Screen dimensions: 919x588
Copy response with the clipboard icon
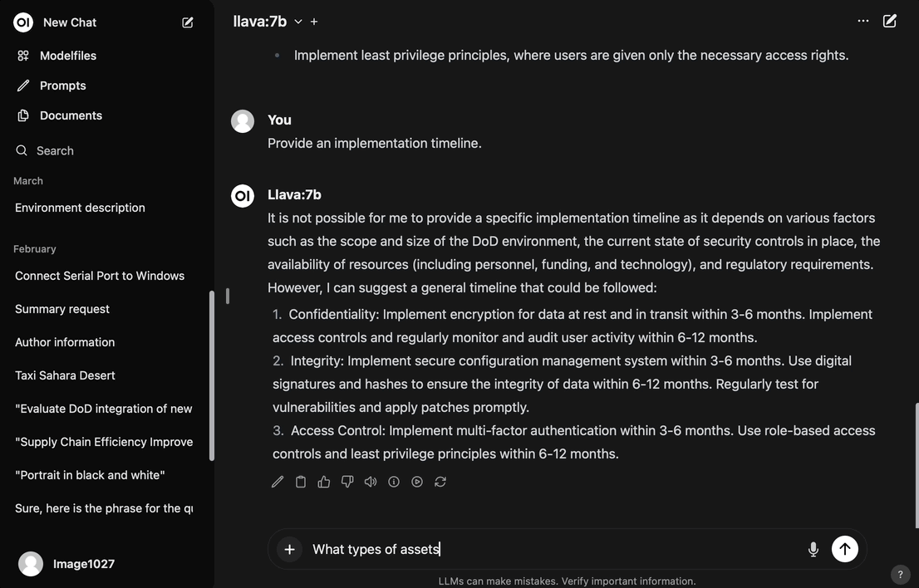pos(301,482)
